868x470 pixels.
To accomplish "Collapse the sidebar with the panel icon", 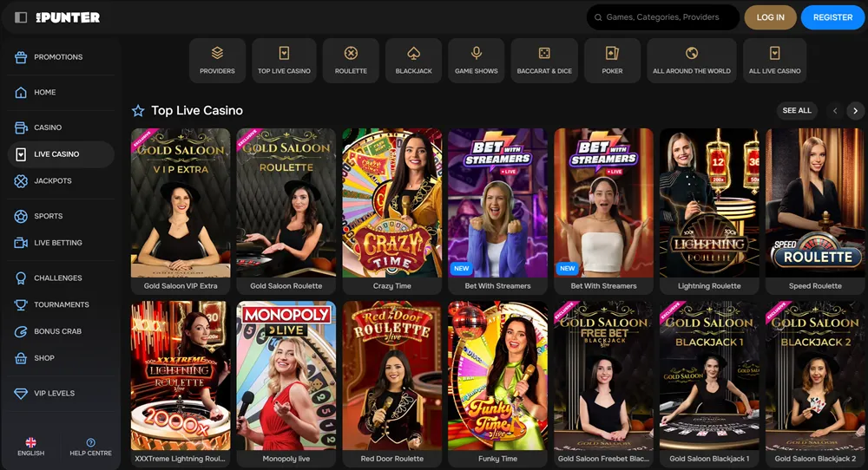I will tap(21, 17).
